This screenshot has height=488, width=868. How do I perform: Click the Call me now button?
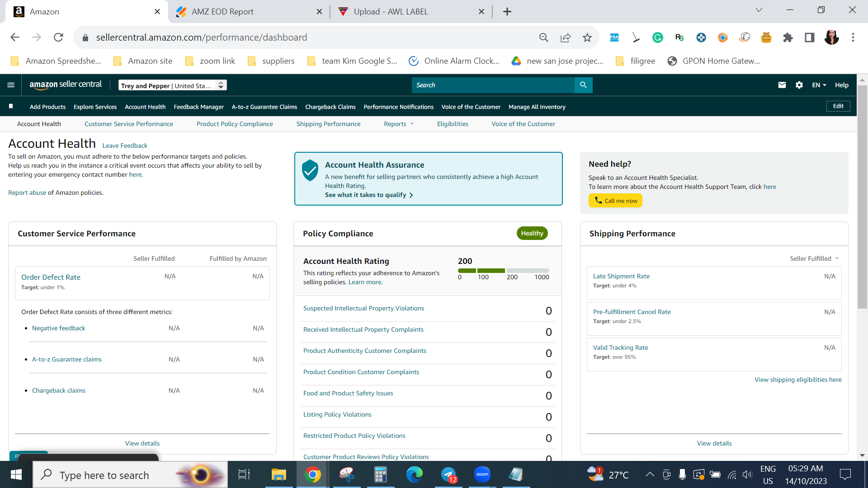pyautogui.click(x=615, y=201)
